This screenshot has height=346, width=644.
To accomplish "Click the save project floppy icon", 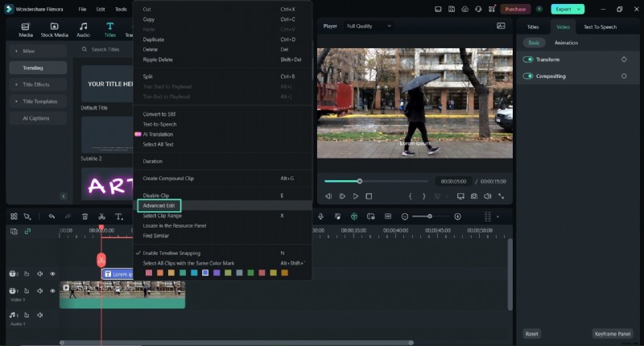I will (x=452, y=9).
